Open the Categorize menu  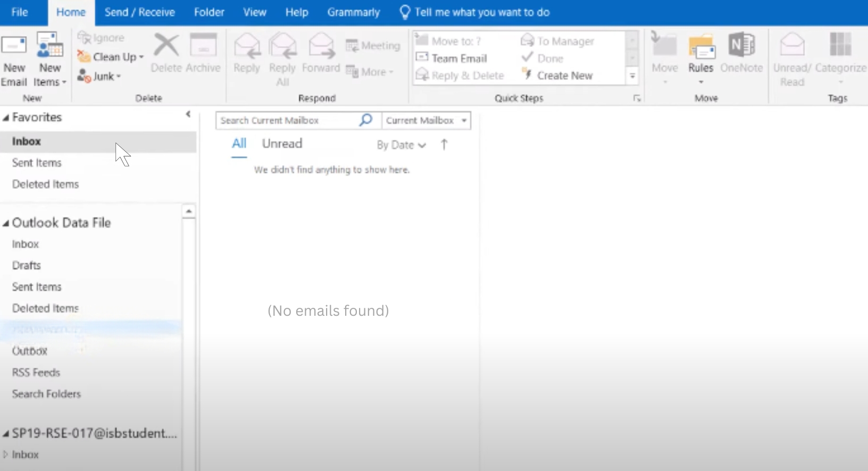pyautogui.click(x=840, y=59)
